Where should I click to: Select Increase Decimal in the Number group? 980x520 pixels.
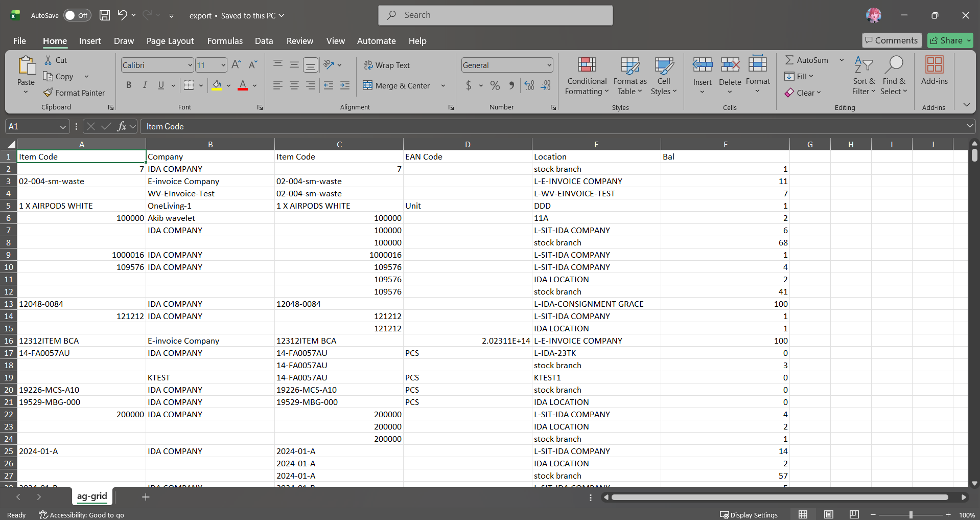[528, 85]
